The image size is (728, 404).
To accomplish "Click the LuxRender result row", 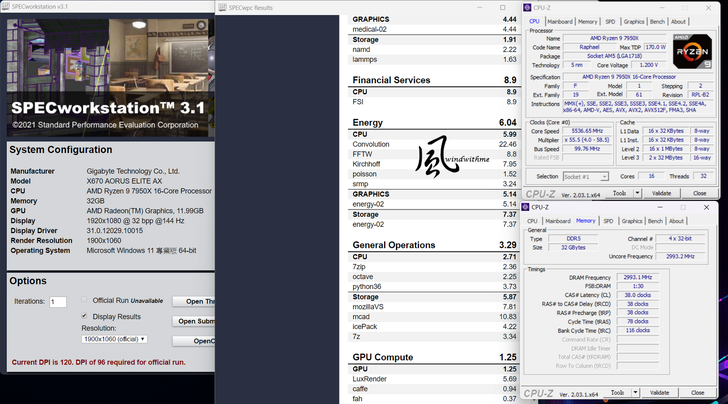I will [x=434, y=379].
